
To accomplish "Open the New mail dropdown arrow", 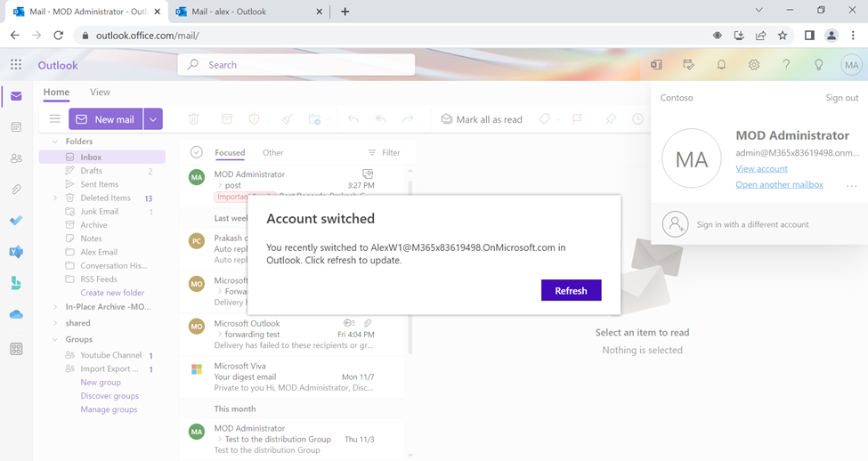I will coord(153,119).
